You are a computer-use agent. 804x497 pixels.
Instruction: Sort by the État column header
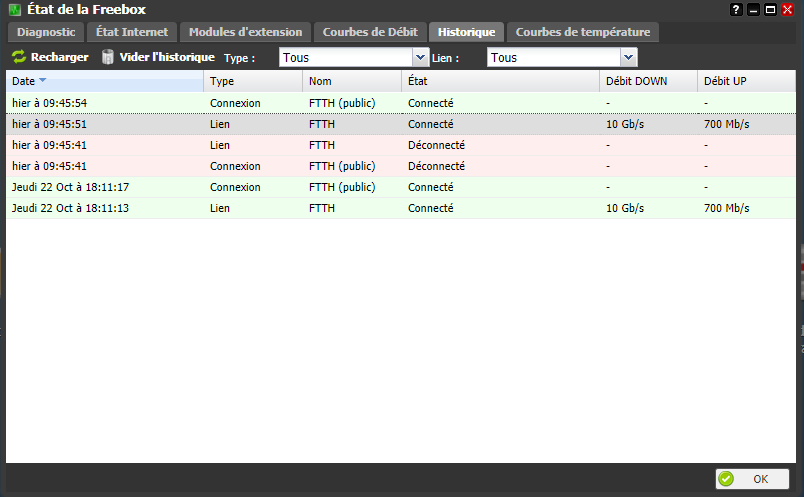tap(500, 81)
